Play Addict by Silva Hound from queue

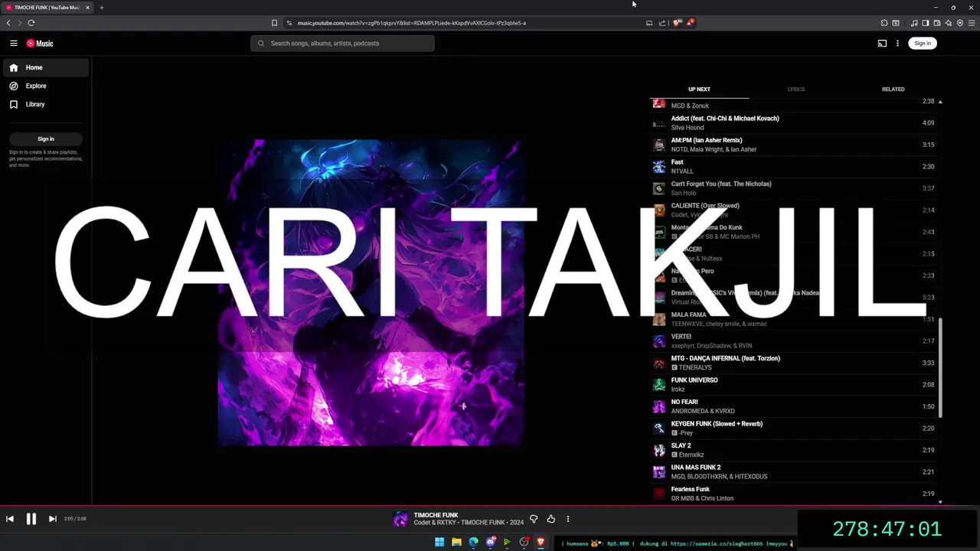coord(792,122)
